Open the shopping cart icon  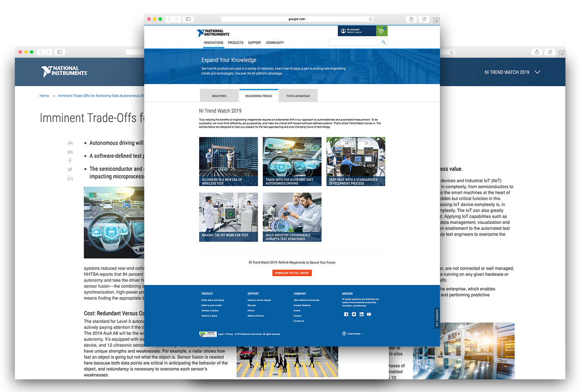pyautogui.click(x=382, y=31)
